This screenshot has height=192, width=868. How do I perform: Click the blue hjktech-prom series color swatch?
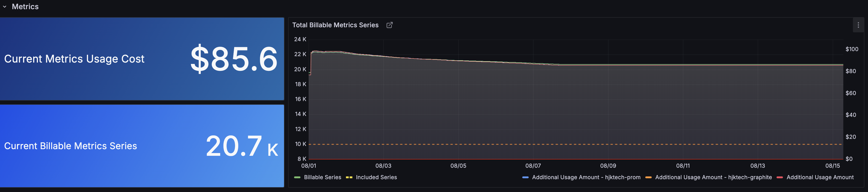pos(525,177)
